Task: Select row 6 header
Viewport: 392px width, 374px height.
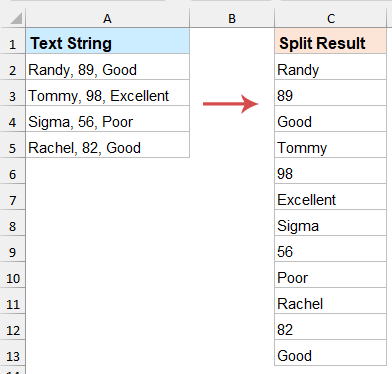Action: point(13,171)
